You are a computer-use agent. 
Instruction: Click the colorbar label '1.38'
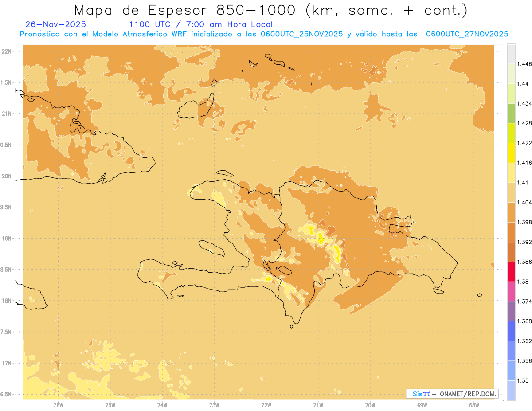tap(523, 282)
